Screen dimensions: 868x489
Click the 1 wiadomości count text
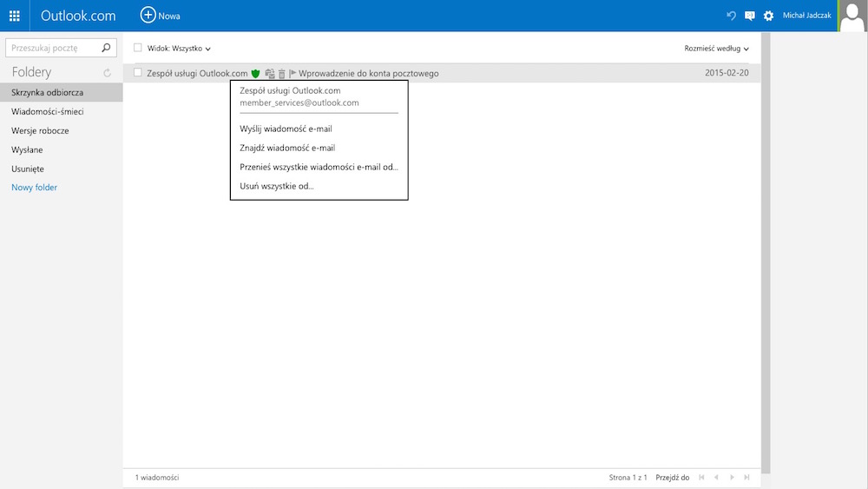point(156,478)
